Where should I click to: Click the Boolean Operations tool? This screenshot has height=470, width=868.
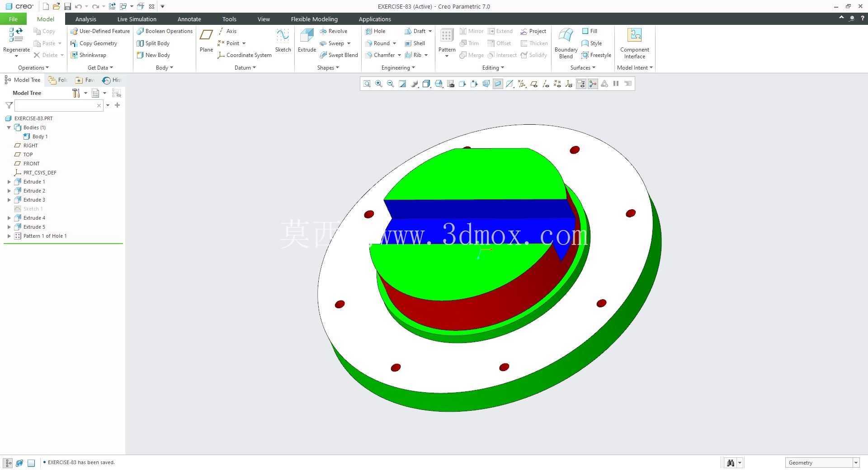click(165, 31)
